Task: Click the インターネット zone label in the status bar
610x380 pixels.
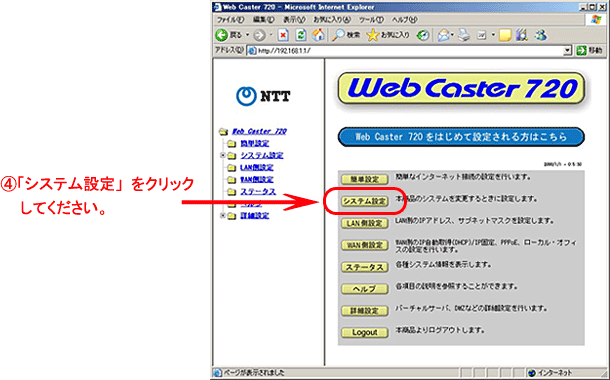Action: [556, 373]
